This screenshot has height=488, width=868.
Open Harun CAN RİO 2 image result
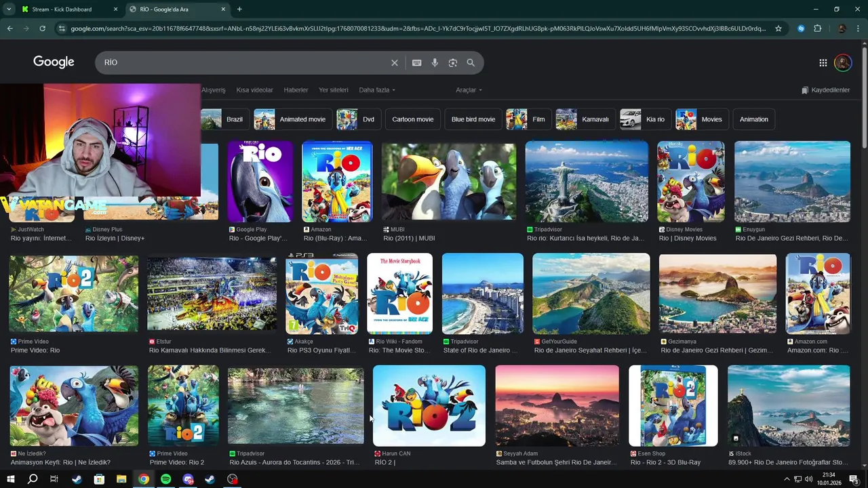click(x=429, y=406)
